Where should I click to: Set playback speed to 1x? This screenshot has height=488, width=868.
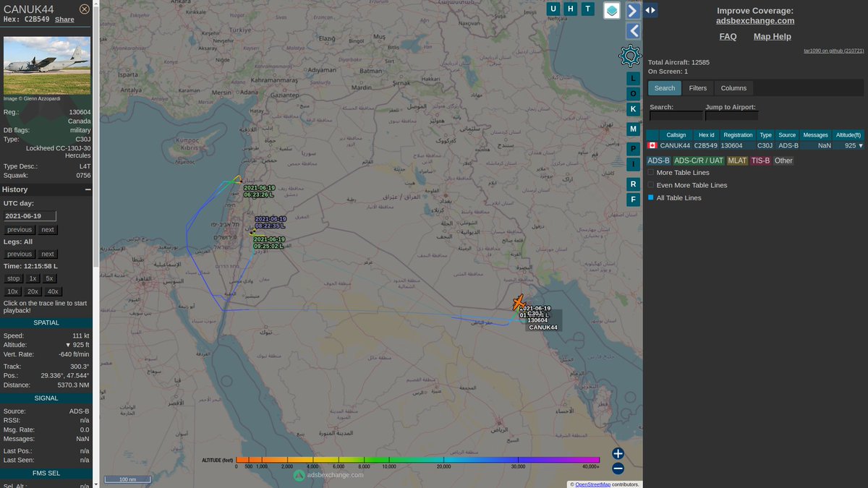[33, 278]
